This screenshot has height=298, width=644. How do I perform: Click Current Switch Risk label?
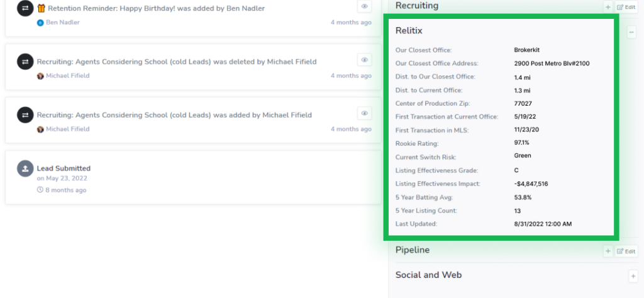[x=426, y=157]
